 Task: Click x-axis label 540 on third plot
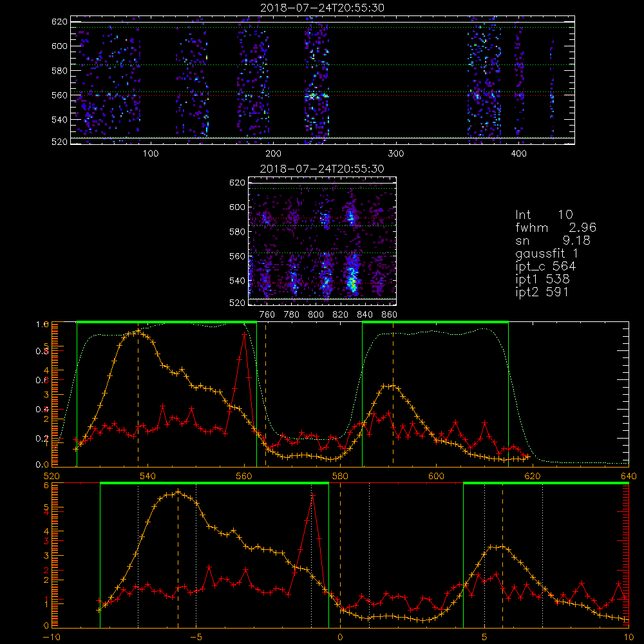point(148,477)
